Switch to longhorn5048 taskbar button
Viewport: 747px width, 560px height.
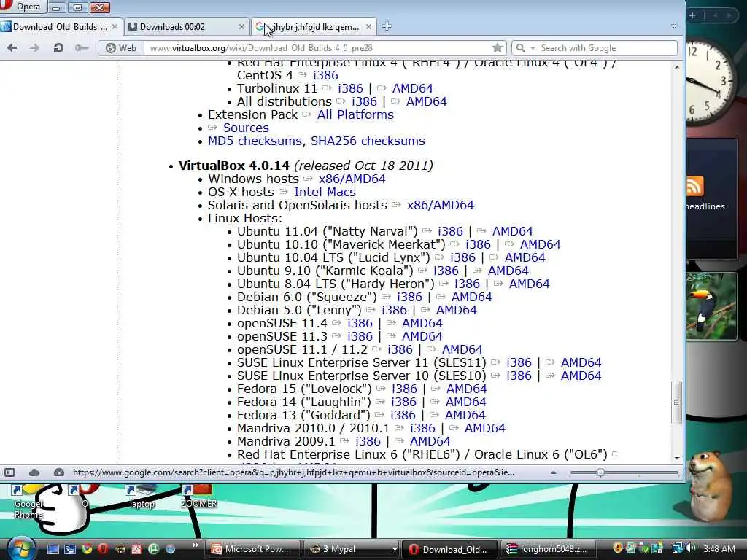[x=547, y=549]
